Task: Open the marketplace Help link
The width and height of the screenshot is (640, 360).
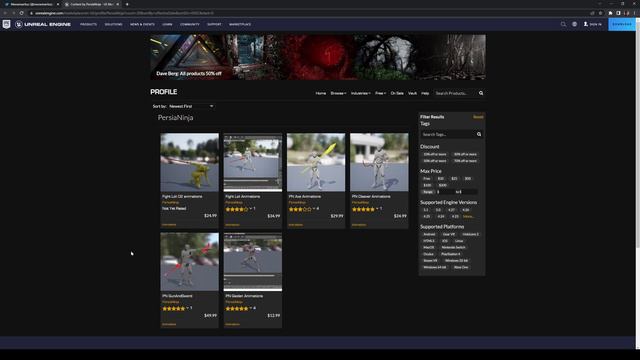Action: coord(425,93)
